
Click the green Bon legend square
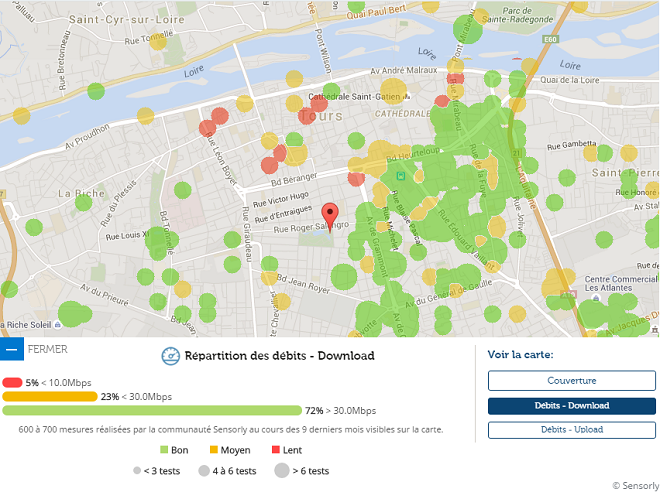(x=164, y=450)
